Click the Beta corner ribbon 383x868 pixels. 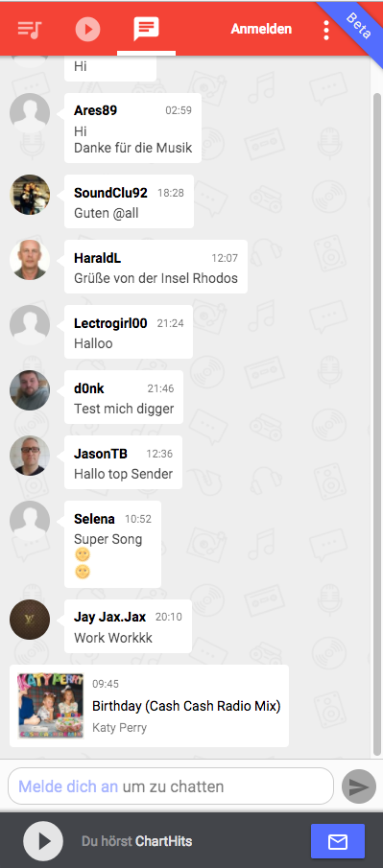[357, 25]
